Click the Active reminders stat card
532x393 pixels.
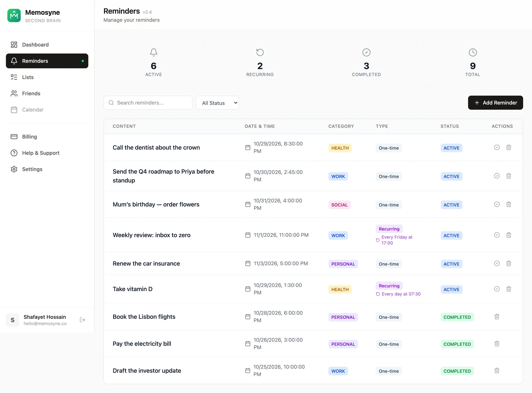(153, 63)
